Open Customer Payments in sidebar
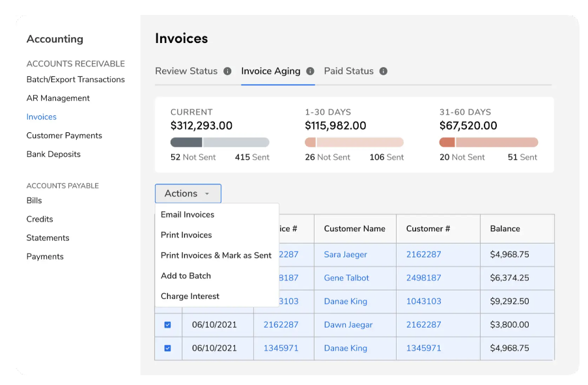 64,135
